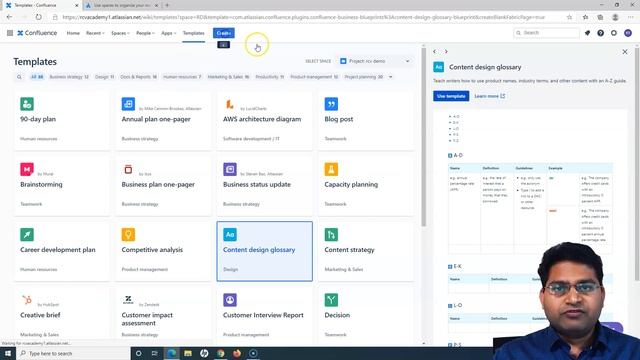Screen dimensions: 640x360
Task: Select the Capacity planning flask icon
Action: (x=331, y=169)
